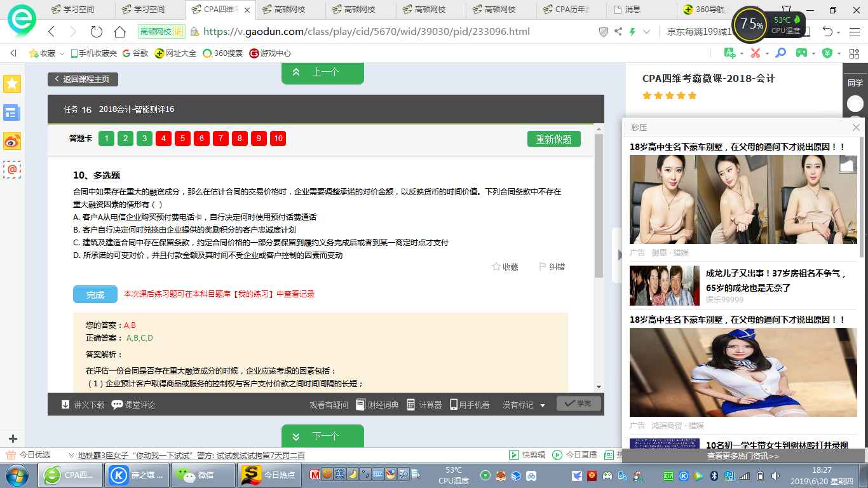Viewport: 868px width, 488px height.
Task: Click the five-star course rating
Action: tap(669, 95)
